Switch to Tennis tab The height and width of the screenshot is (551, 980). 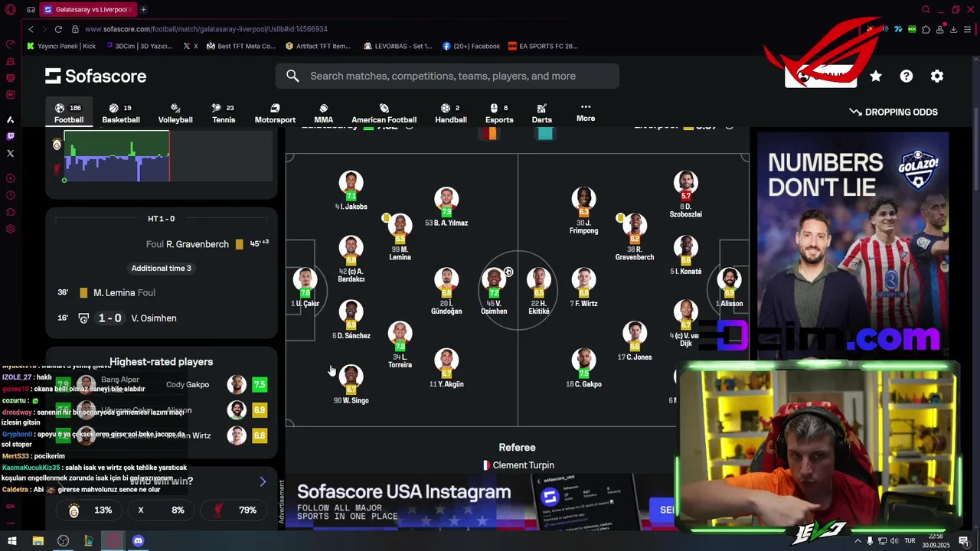(224, 113)
